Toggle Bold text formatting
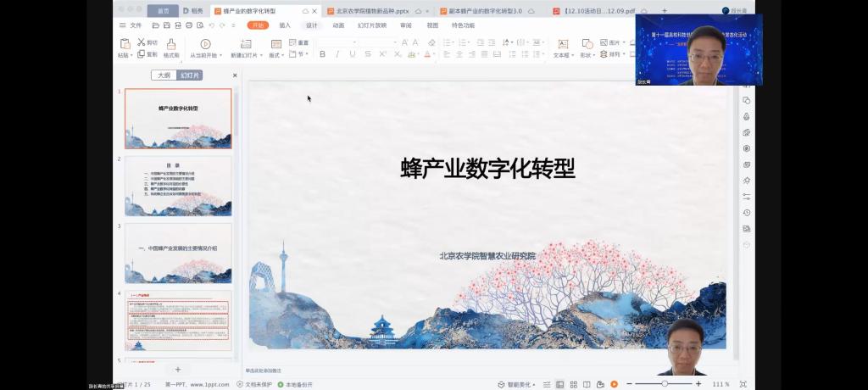This screenshot has width=868, height=390. click(322, 54)
